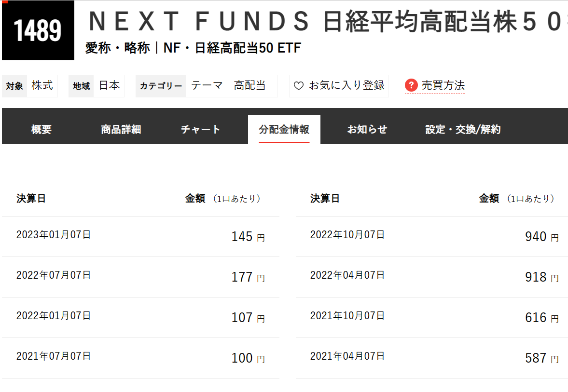Open the 商品詳細 tab
Image resolution: width=568 pixels, height=392 pixels.
[x=121, y=129]
